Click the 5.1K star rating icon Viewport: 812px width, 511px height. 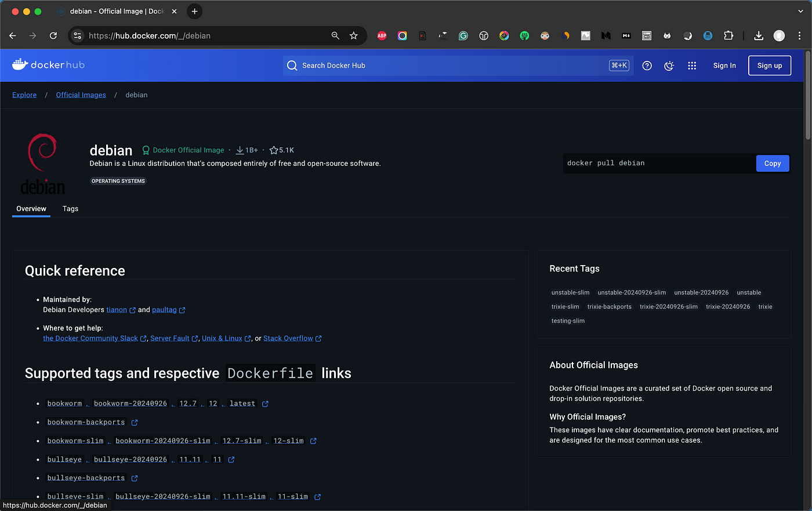pyautogui.click(x=274, y=150)
